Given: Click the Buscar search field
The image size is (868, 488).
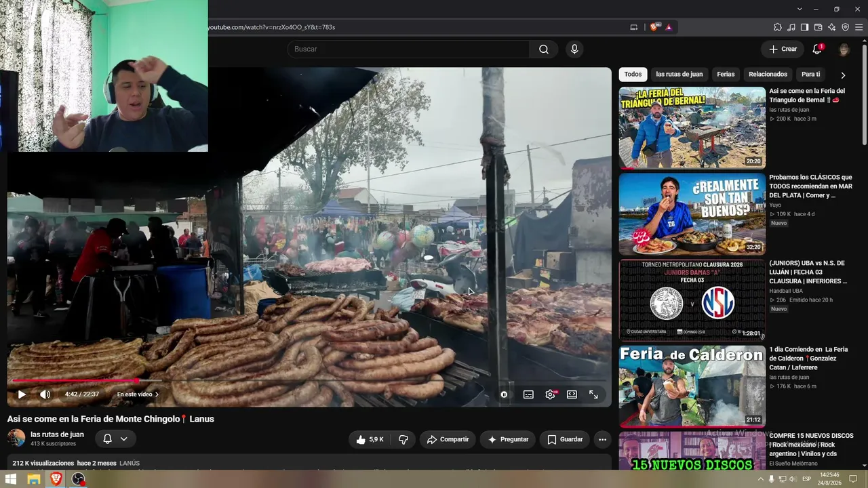Looking at the screenshot, I should (x=408, y=49).
